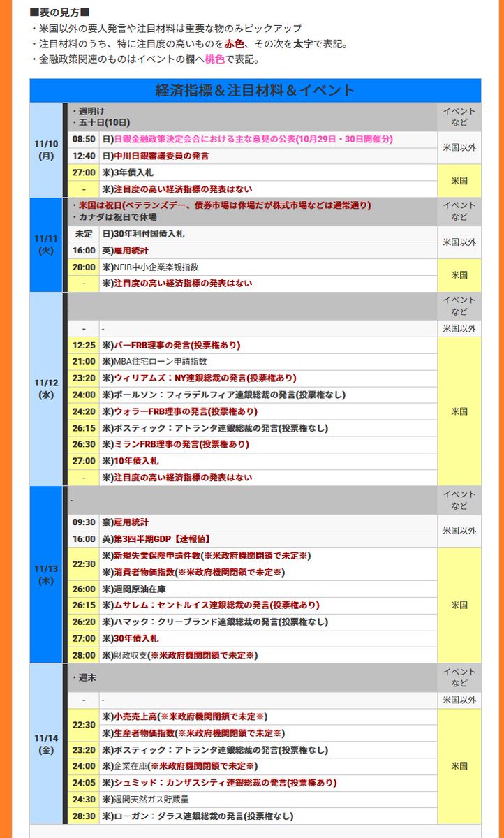Click the ■表の見方■ heading
The width and height of the screenshot is (504, 838).
coord(59,13)
